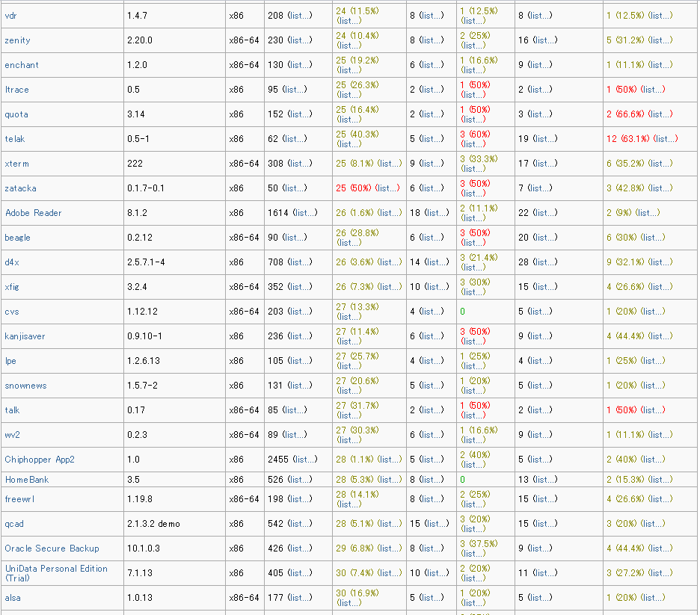Open list link after 708 in d4x row
700x615 pixels.
[x=300, y=262]
